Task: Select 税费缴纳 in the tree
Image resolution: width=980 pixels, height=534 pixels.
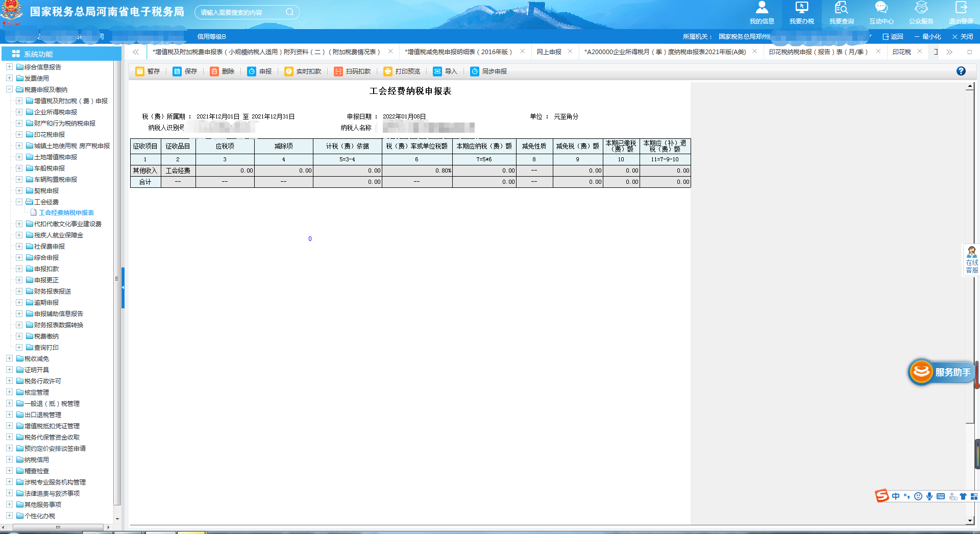Action: 46,336
